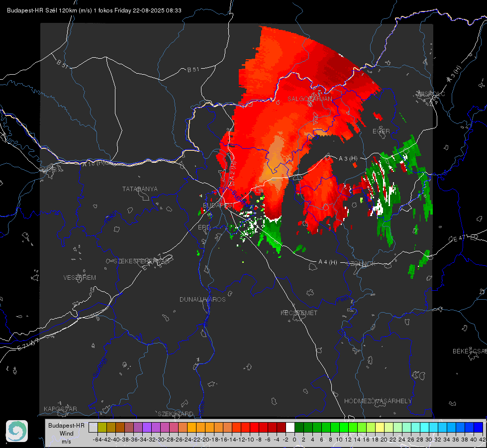Click the first grey swatch in the wind legend
Screen dimensions: 487x448
click(x=93, y=427)
